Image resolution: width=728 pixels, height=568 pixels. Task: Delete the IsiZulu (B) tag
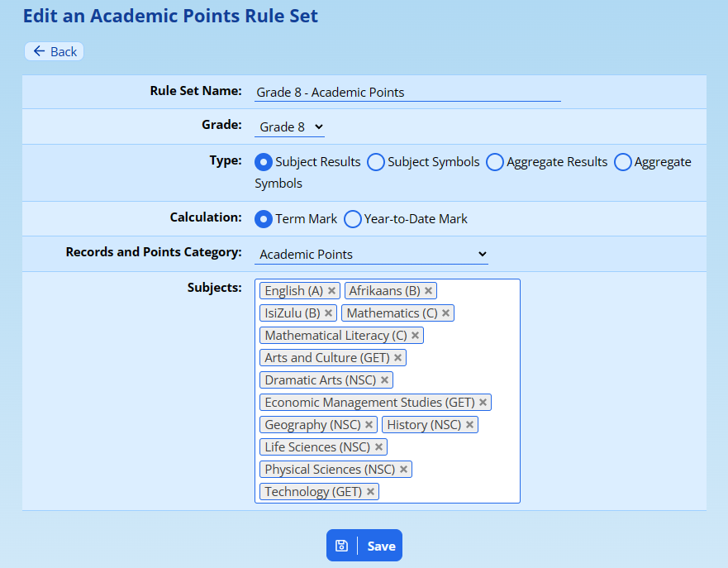pos(328,313)
